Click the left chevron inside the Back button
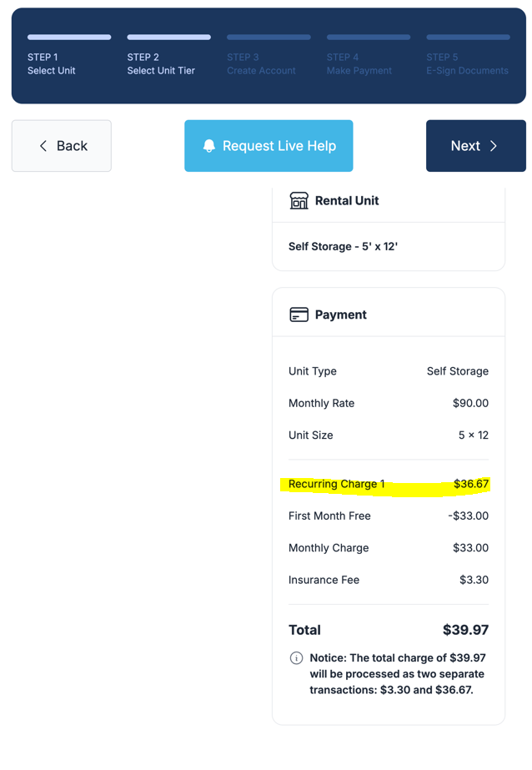 click(43, 145)
